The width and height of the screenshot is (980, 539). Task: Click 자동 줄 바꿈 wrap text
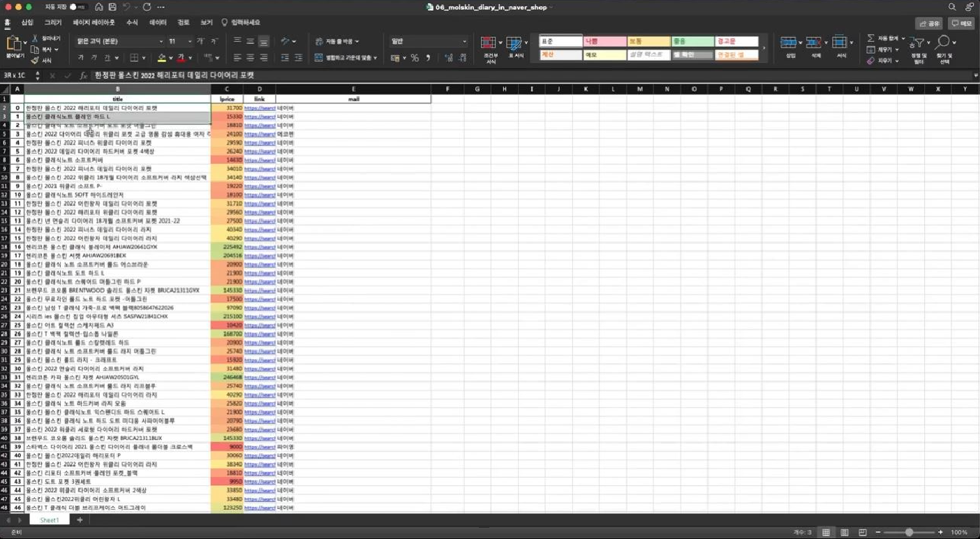pos(338,41)
